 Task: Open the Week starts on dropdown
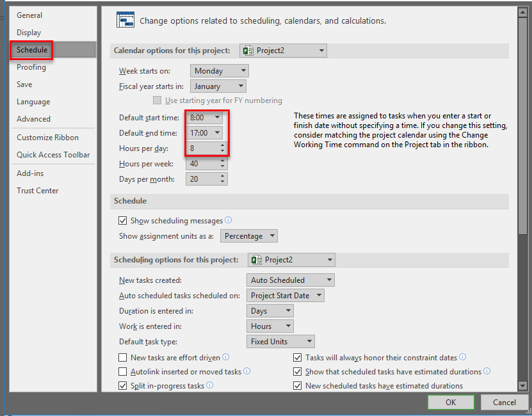tap(219, 71)
